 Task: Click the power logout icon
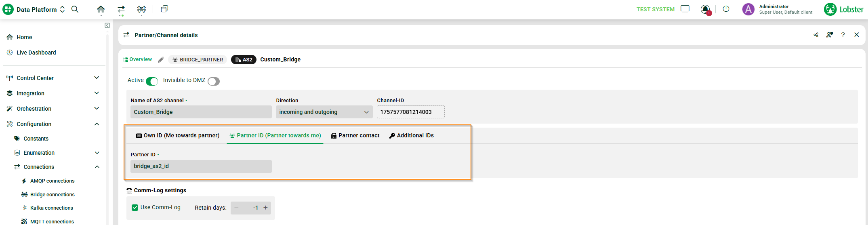click(726, 9)
